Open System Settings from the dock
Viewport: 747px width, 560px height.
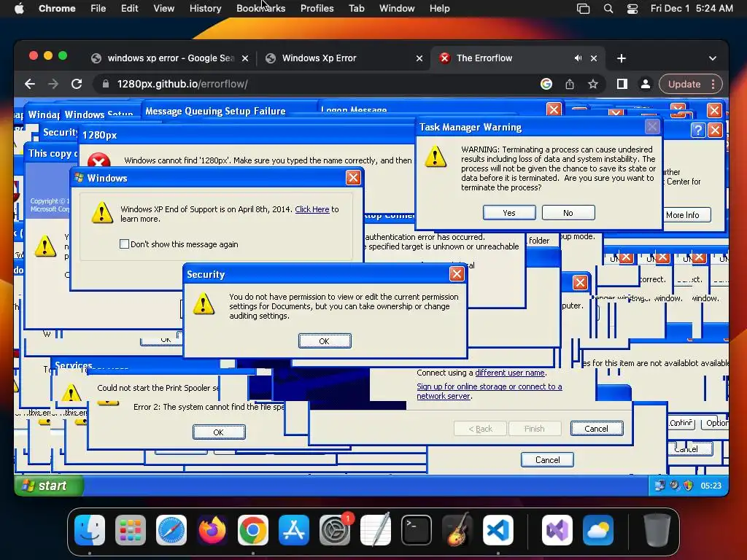point(335,530)
